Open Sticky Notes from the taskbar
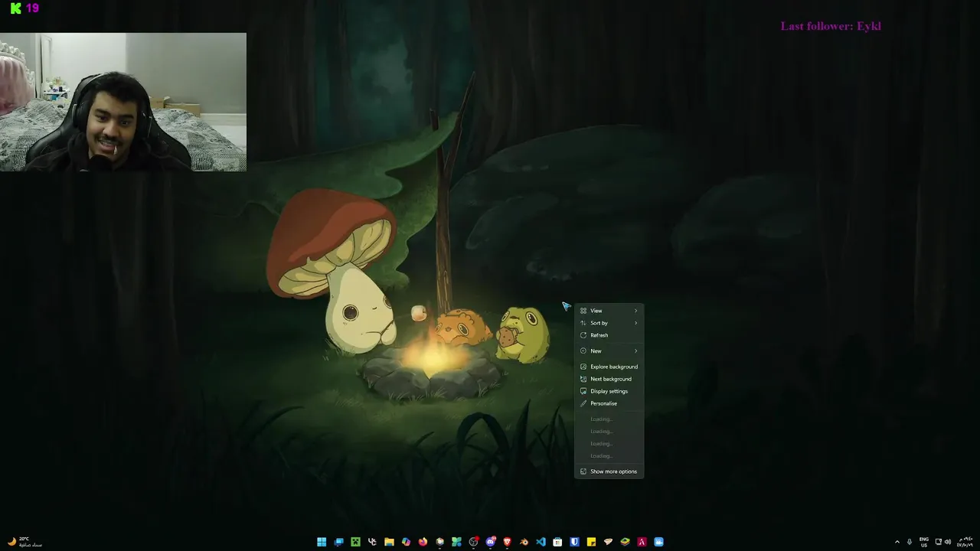980x551 pixels. point(591,542)
